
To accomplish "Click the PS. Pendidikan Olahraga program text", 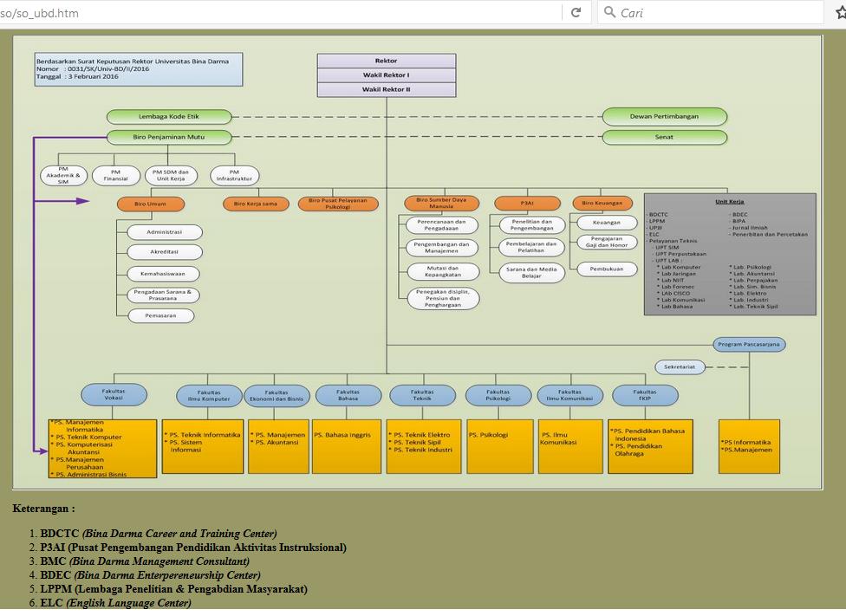I will click(636, 450).
